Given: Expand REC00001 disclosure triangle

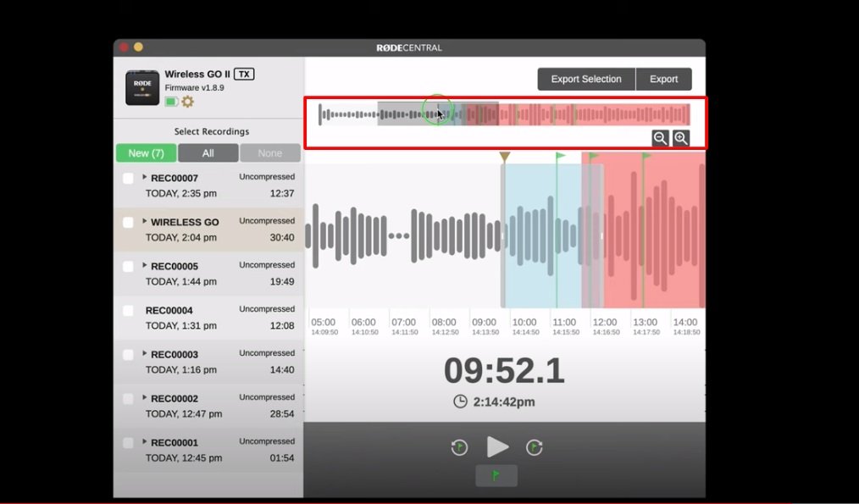Looking at the screenshot, I should (145, 441).
